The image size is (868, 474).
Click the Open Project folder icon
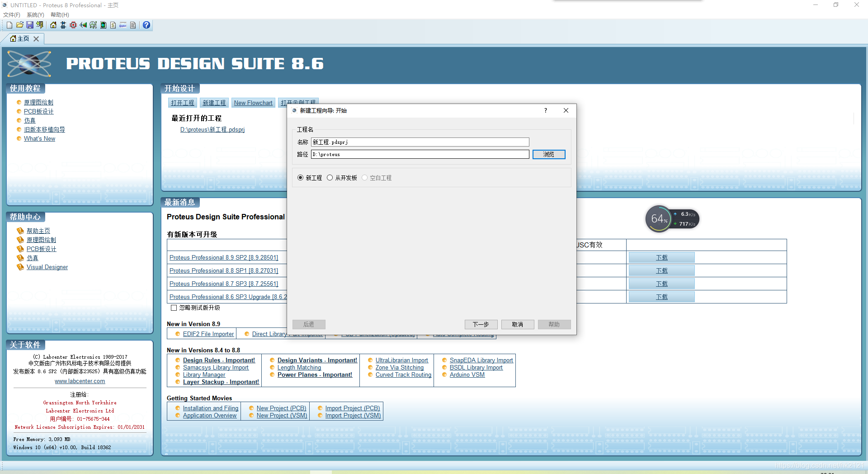point(19,25)
